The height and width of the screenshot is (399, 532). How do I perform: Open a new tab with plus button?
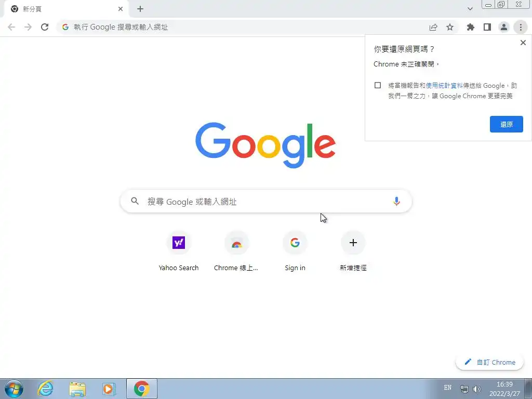click(140, 9)
